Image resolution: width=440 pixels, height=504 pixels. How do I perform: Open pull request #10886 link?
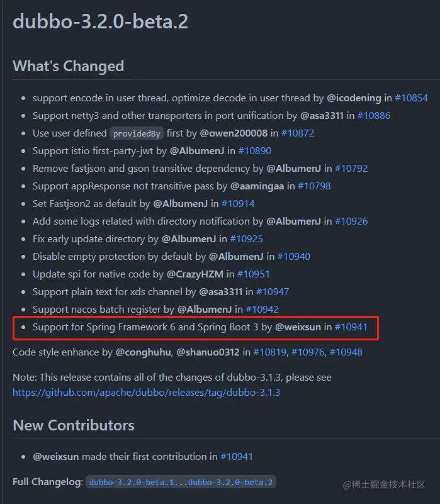pyautogui.click(x=374, y=116)
